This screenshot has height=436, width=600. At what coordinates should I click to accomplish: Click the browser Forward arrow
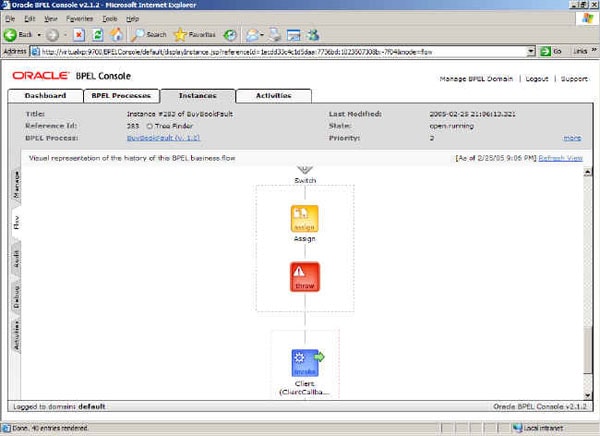[52, 35]
